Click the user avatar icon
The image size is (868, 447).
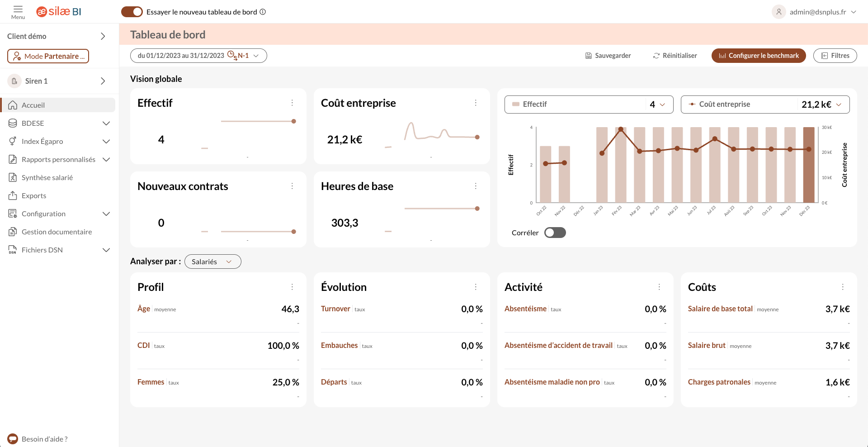coord(778,12)
